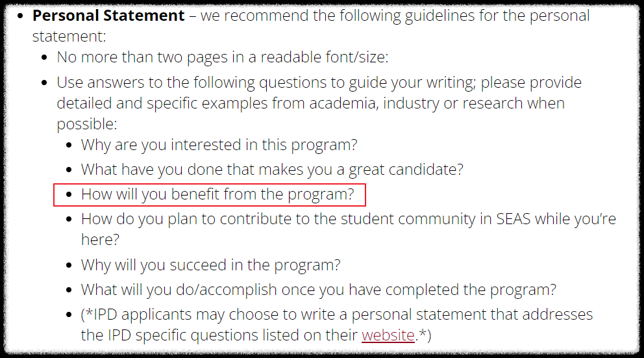Click the "*IPD applicants may choose" note

tap(337, 325)
